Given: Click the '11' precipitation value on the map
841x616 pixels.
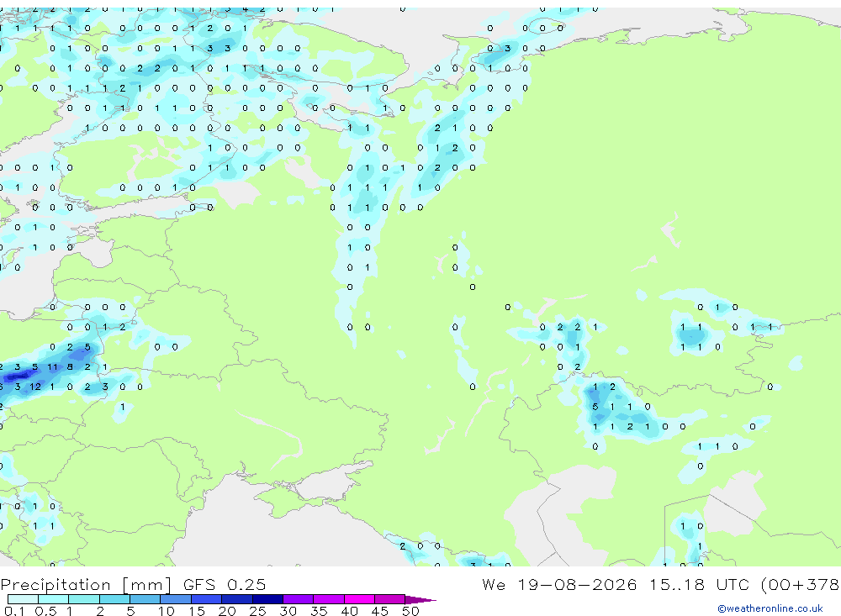Looking at the screenshot, I should pos(52,367).
